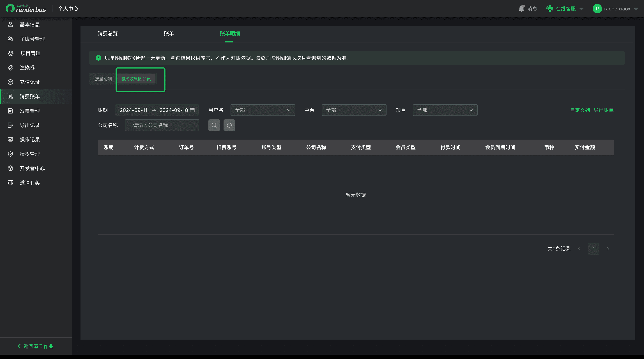644x359 pixels.
Task: Select the 购买效果图会员 toggle option
Action: (135, 79)
